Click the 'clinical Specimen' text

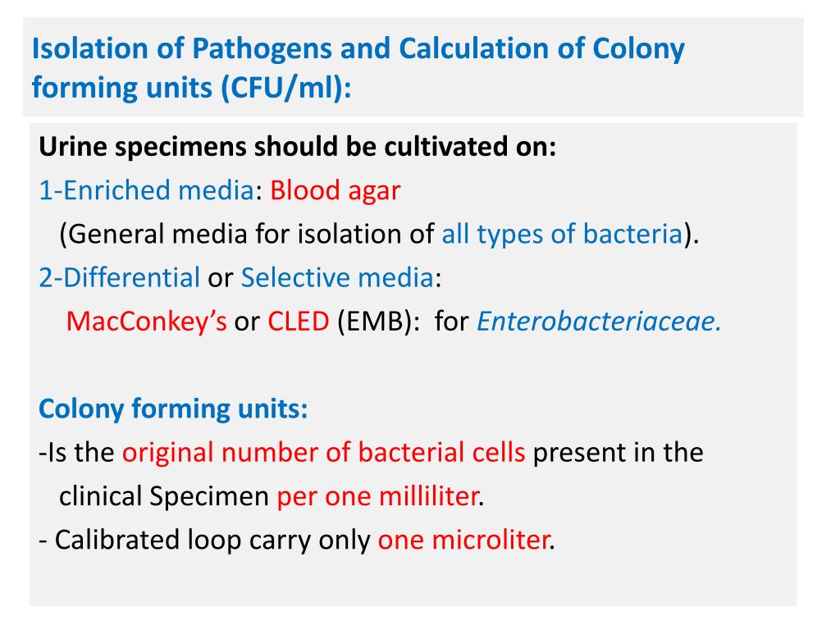(164, 496)
